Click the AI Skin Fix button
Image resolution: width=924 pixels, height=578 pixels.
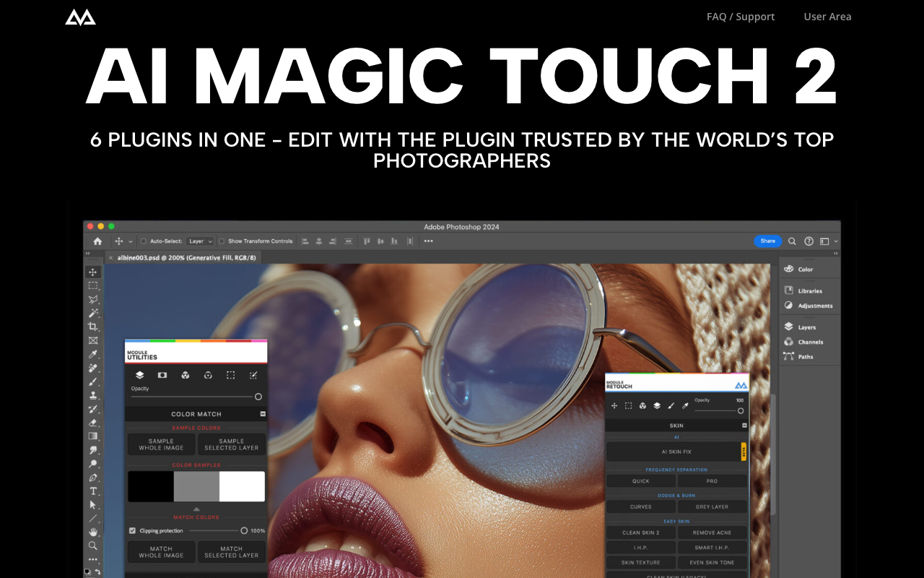pyautogui.click(x=676, y=452)
